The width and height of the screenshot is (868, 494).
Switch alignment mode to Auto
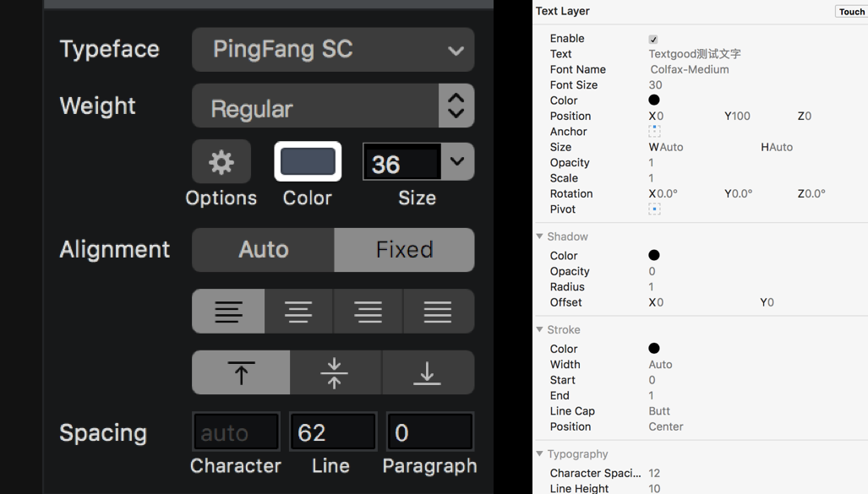[263, 250]
